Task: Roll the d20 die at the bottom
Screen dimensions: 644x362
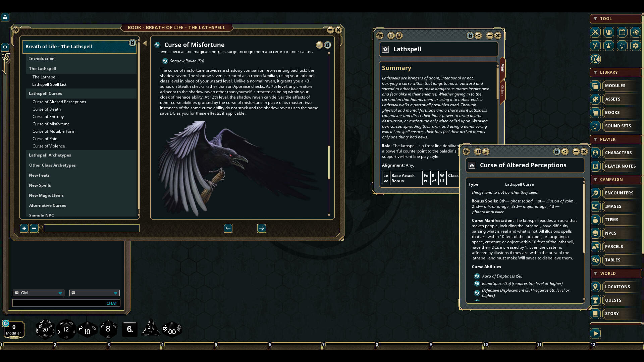Action: click(45, 329)
